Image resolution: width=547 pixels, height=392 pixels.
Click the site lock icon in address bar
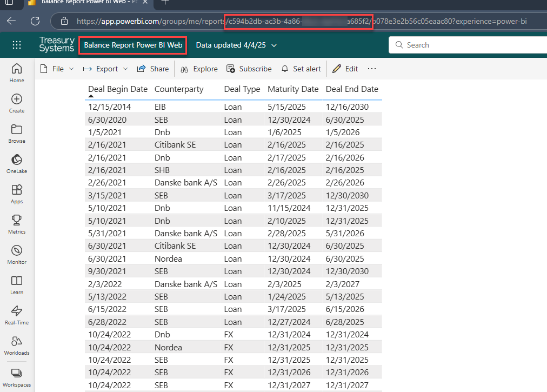point(64,21)
